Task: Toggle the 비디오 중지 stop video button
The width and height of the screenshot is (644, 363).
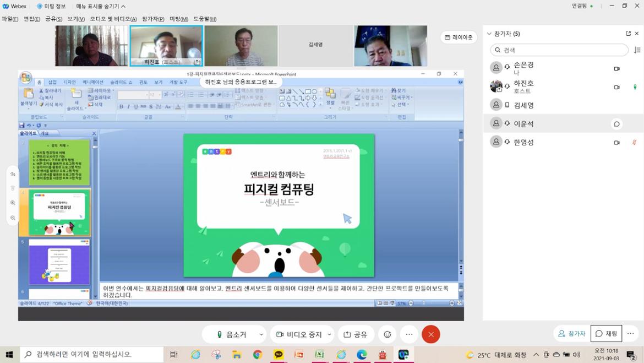Action: tap(299, 335)
